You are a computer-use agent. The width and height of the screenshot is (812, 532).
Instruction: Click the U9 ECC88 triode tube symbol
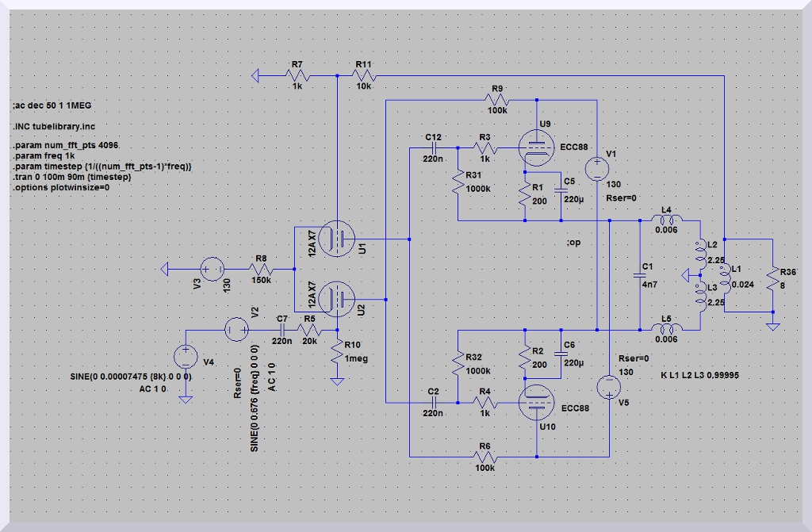538,147
